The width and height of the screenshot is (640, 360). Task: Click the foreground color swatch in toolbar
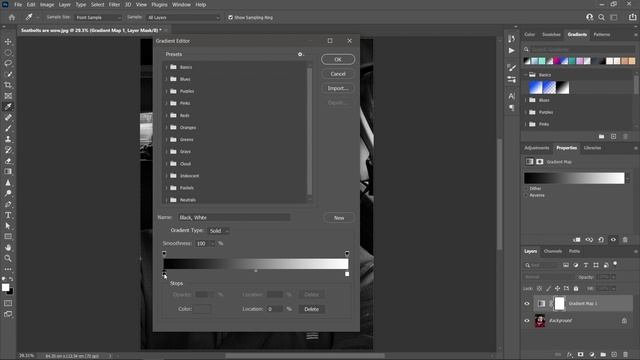6,287
